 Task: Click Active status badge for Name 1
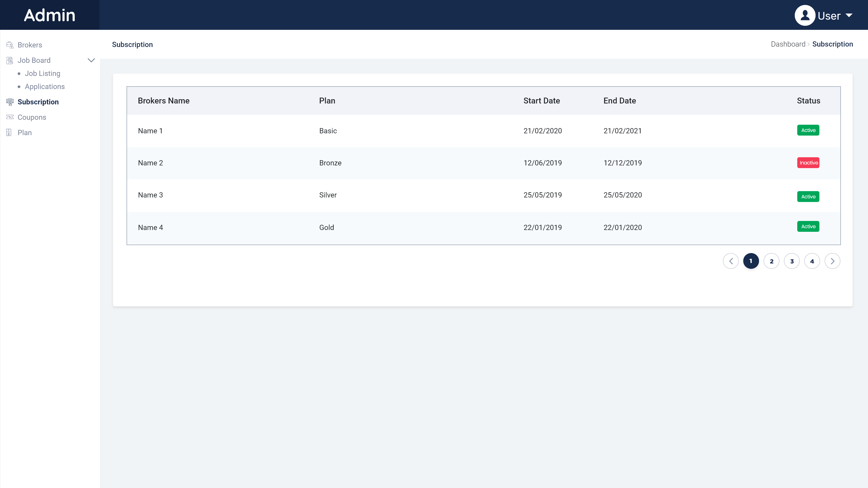point(808,130)
